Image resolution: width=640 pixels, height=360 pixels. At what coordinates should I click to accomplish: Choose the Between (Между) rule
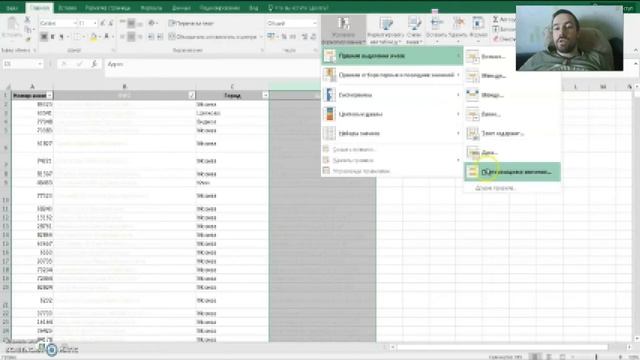tap(512, 95)
